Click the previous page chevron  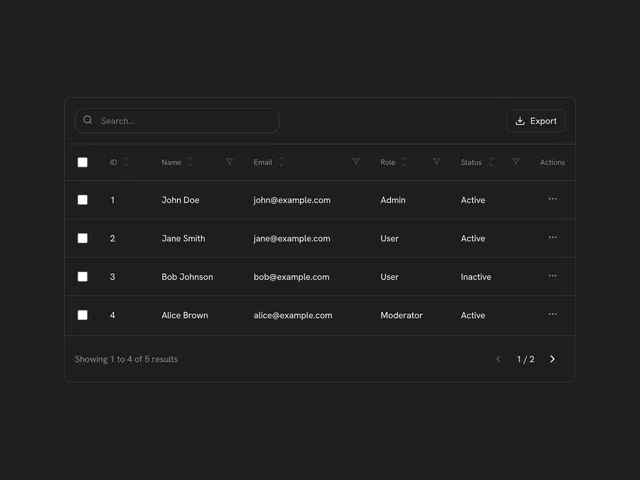[498, 359]
